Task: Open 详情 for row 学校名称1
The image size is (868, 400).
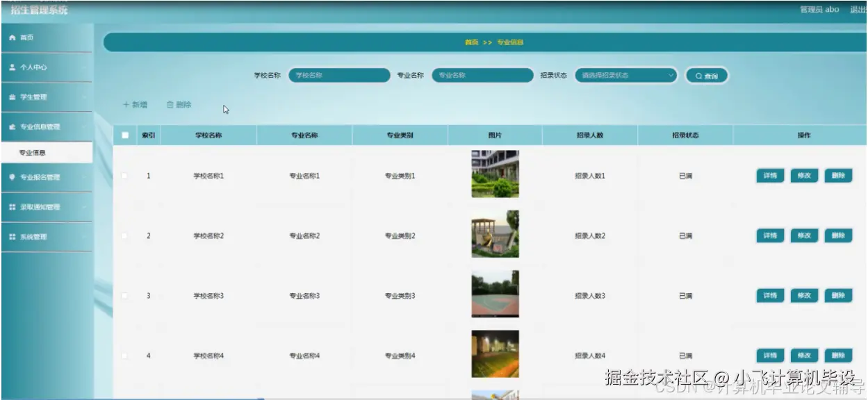Action: 770,176
